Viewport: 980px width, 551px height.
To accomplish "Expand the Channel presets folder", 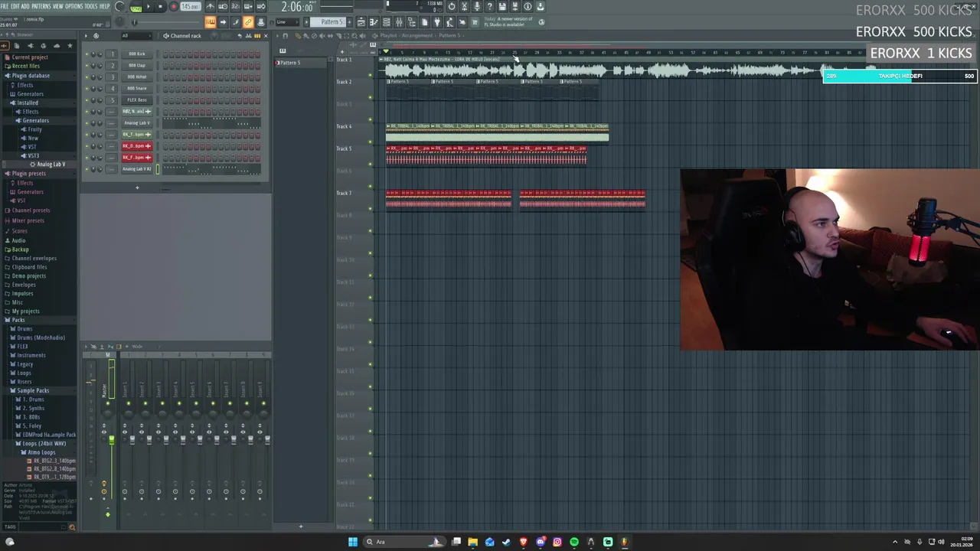I will click(31, 210).
